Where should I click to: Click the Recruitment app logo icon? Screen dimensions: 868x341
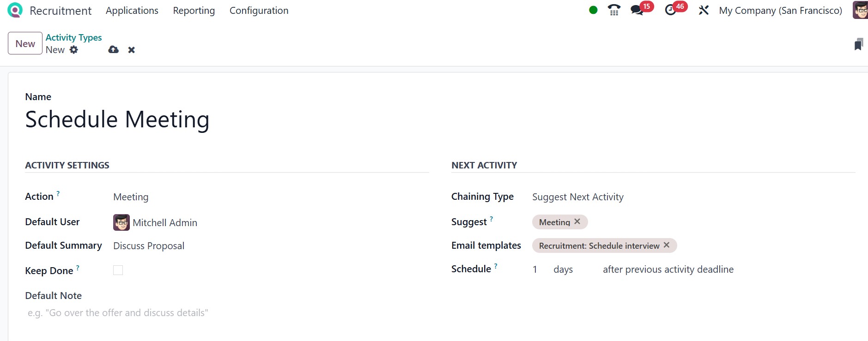15,10
